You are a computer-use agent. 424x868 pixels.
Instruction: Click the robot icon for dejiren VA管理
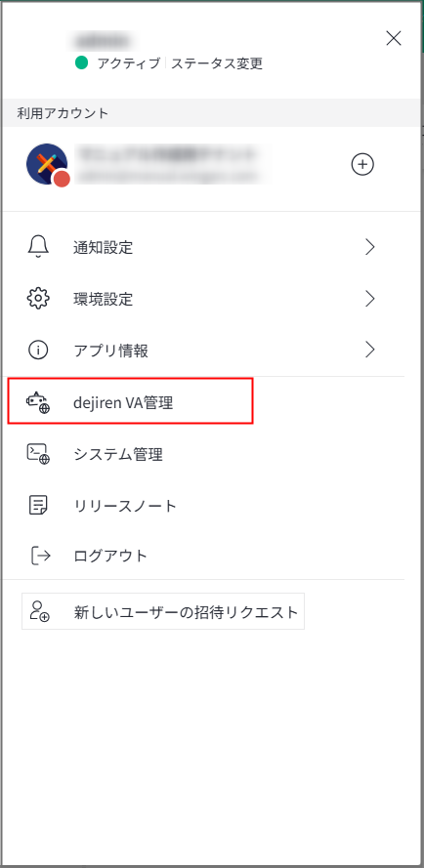pos(38,402)
